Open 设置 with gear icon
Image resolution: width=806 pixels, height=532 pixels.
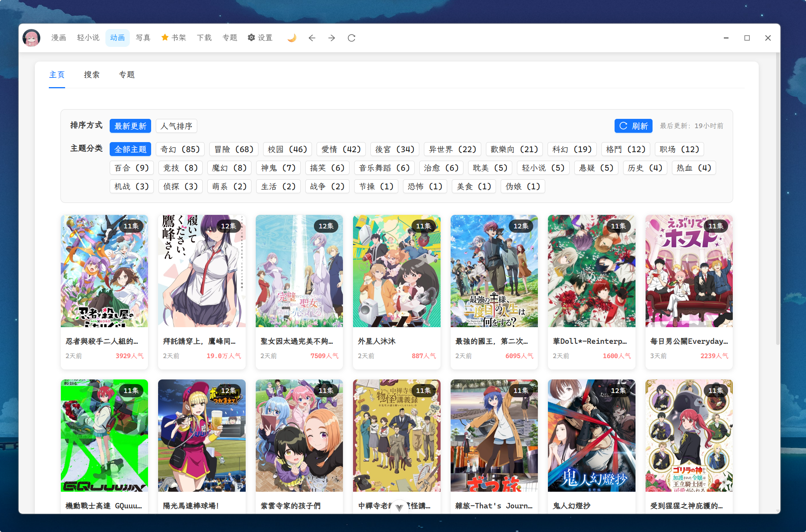tap(260, 38)
